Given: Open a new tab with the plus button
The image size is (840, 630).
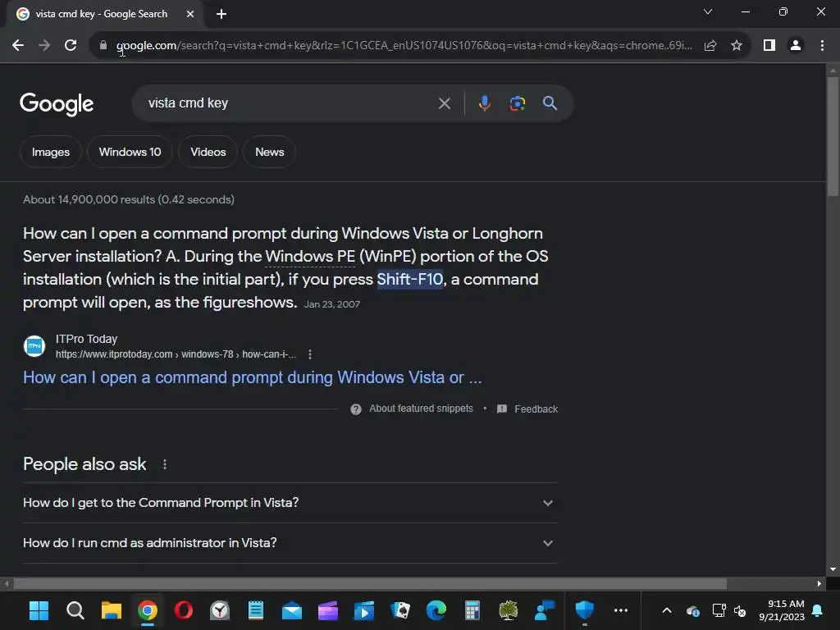Looking at the screenshot, I should [221, 14].
